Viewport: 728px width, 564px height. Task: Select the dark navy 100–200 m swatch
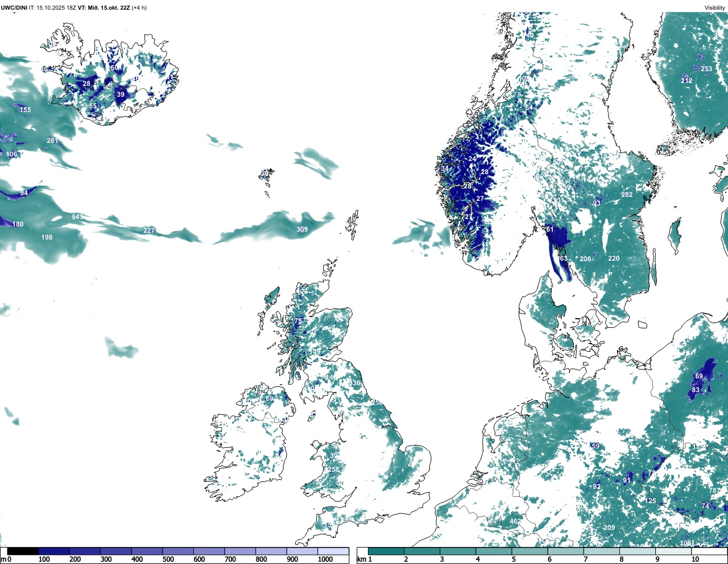point(54,551)
